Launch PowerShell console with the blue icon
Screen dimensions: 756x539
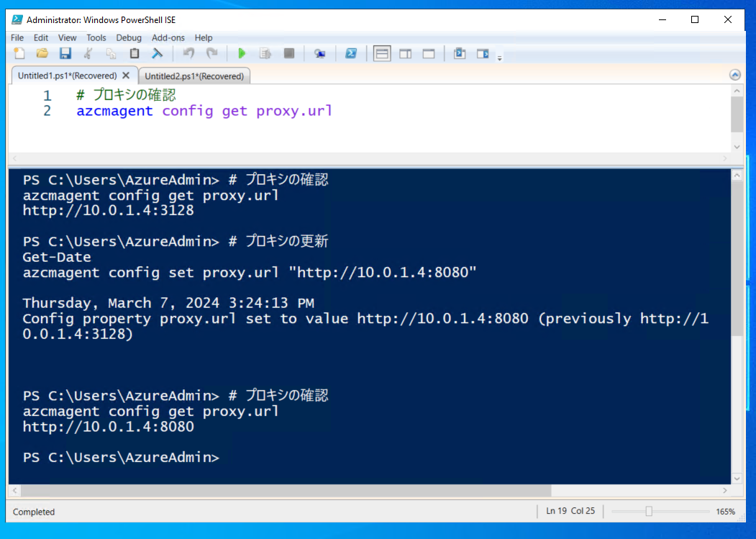pyautogui.click(x=351, y=53)
